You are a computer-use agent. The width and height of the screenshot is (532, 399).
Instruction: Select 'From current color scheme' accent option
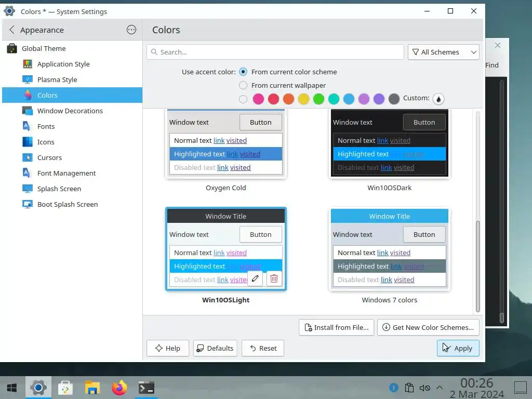point(243,72)
